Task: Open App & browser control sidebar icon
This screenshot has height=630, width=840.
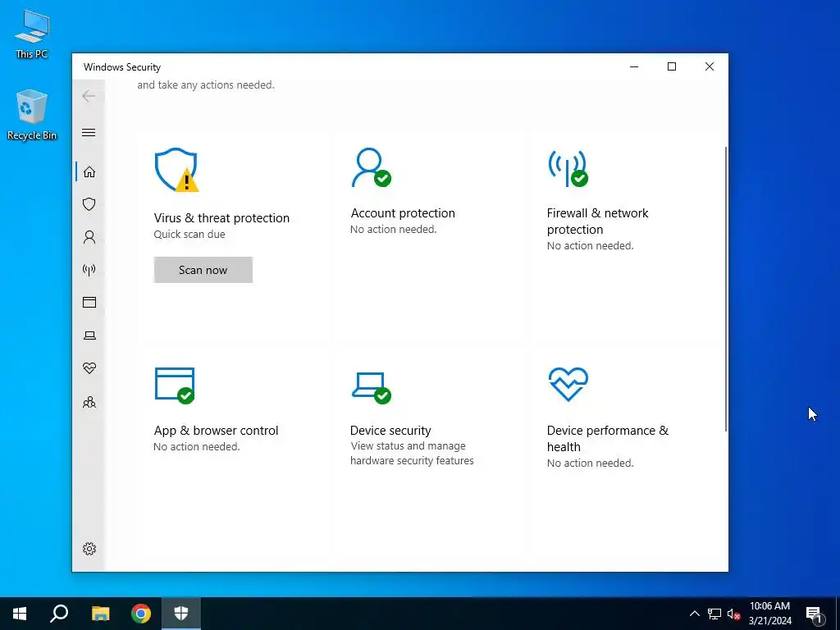Action: 89,302
